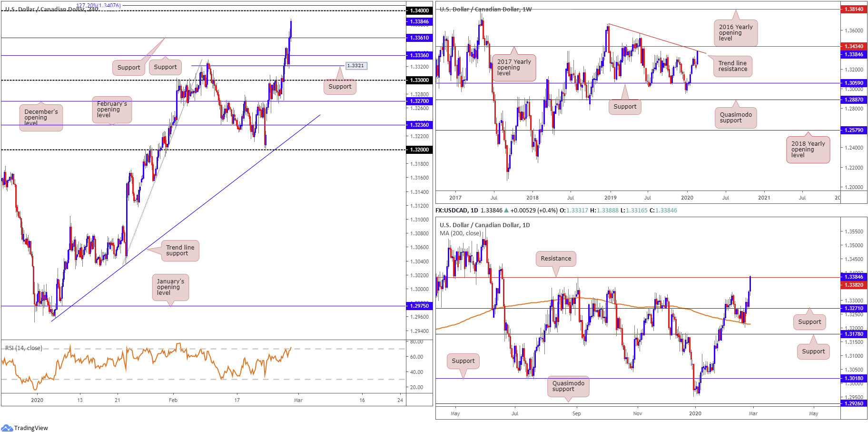Screen dimensions: 868x432
Task: Click the Mar date on the 240 chart axis
Action: click(x=298, y=400)
